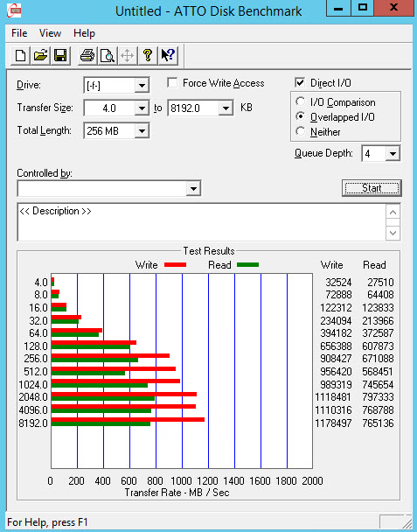Screen dimensions: 417x532
Task: Click the green read bar for 1024.0
Action: pos(100,385)
